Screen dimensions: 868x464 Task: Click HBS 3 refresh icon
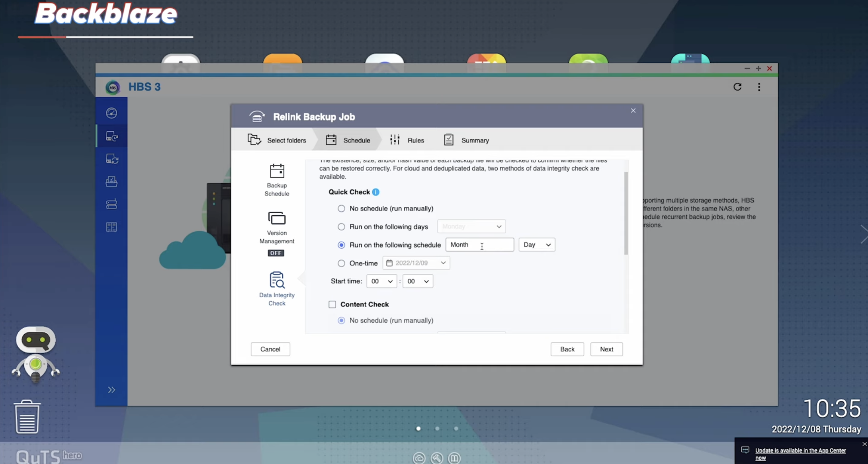(x=737, y=87)
